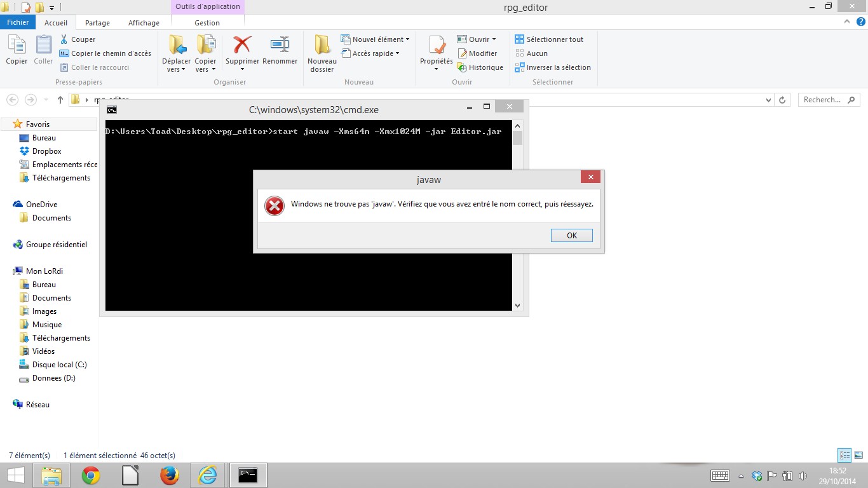
Task: Open OneDrive in navigation pane
Action: pos(35,205)
